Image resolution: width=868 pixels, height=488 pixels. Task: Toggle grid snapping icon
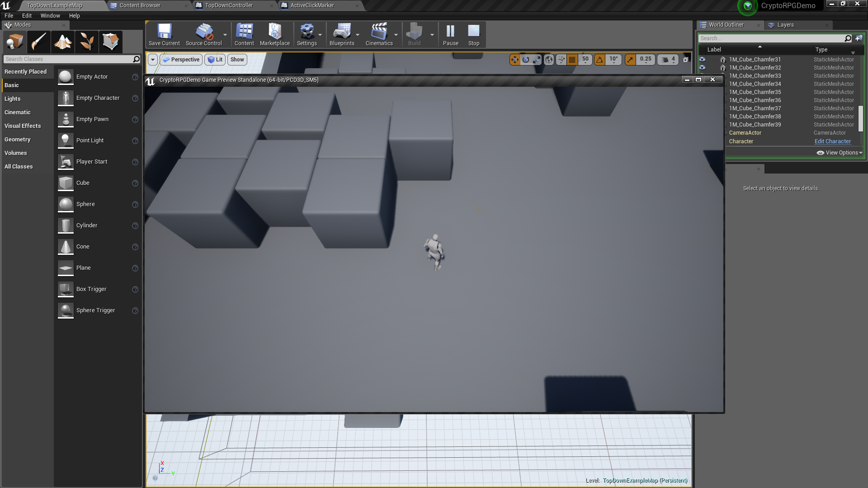[x=572, y=60]
